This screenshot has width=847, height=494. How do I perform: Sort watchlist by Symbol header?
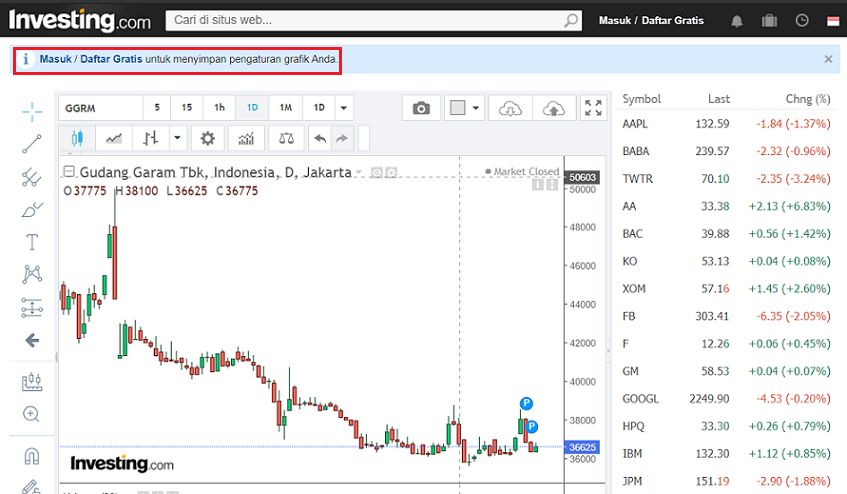pos(641,99)
